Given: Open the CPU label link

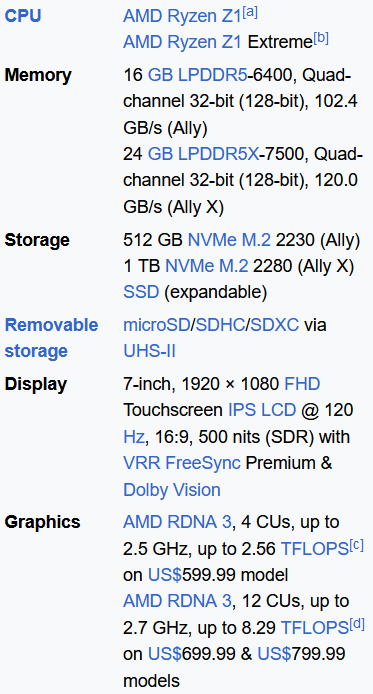Looking at the screenshot, I should 23,16.
